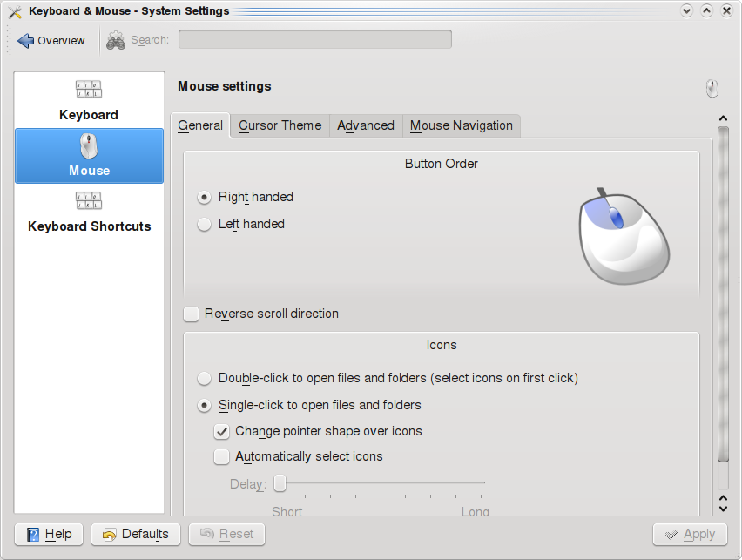Toggle Automatically select icons checkbox
742x560 pixels.
point(222,456)
